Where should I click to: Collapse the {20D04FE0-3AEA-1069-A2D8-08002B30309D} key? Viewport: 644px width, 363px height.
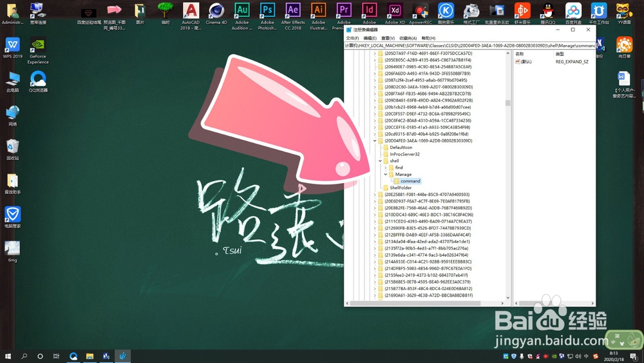(375, 141)
